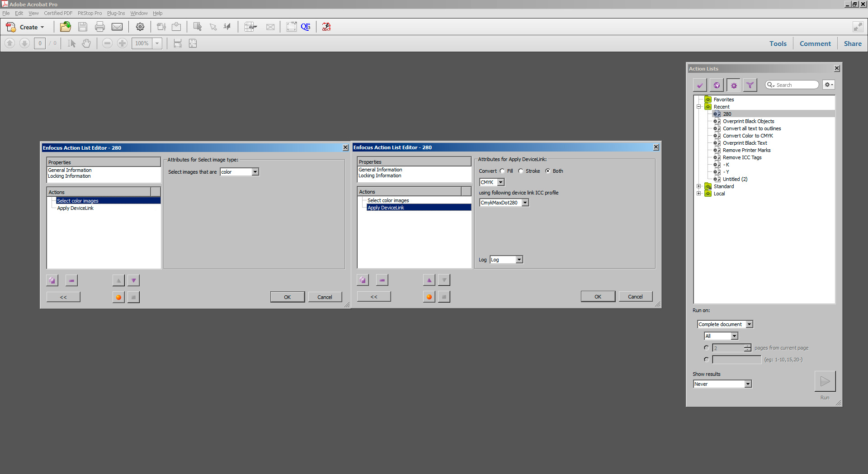Open the gear settings icon in the main toolbar
Viewport: 868px width, 474px height.
point(140,27)
